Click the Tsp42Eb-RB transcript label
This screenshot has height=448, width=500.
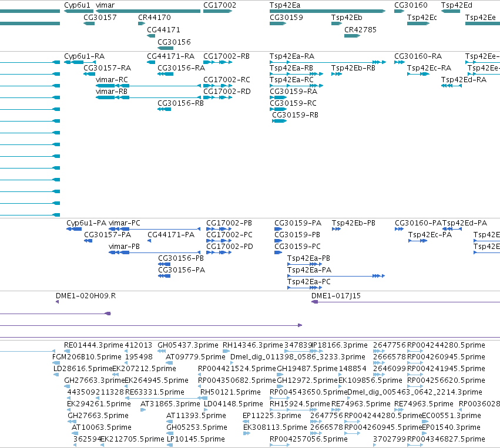[x=353, y=68]
